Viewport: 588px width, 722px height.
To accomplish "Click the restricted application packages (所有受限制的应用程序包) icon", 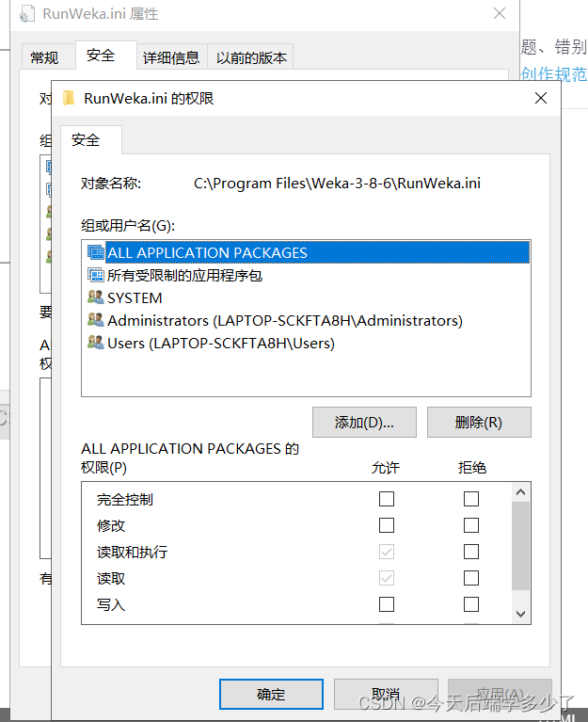I will coord(96,275).
